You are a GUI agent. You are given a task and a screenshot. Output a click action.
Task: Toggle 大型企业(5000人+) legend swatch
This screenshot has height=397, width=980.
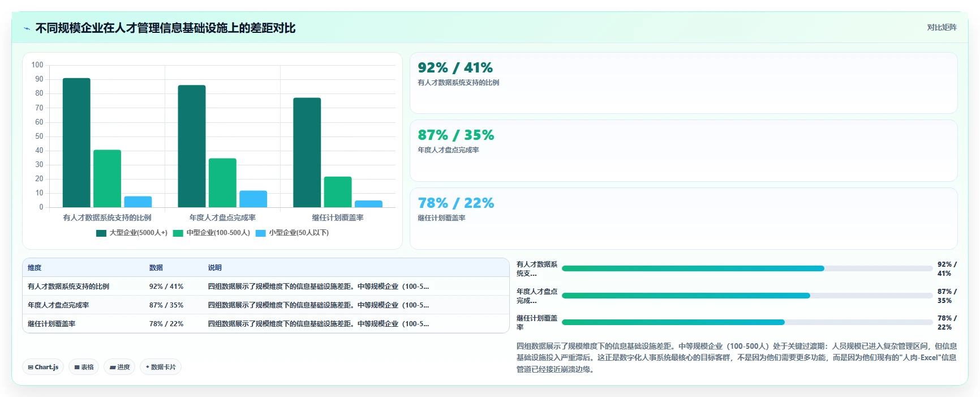point(101,233)
